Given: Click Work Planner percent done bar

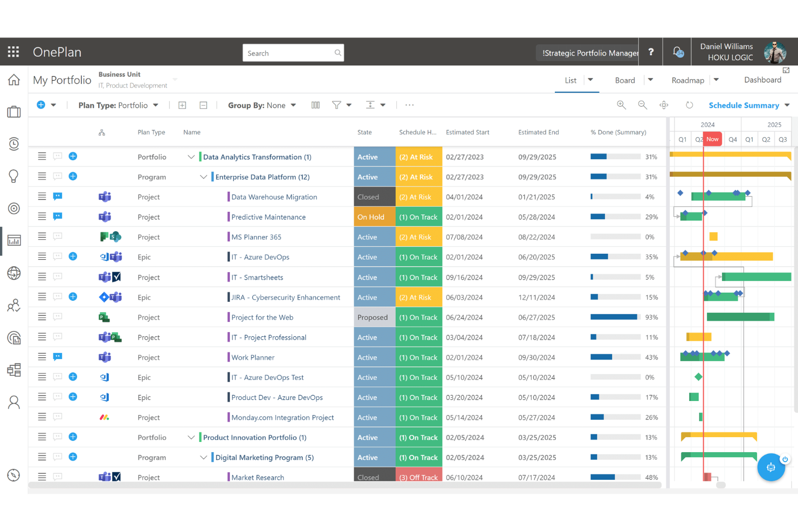Looking at the screenshot, I should [615, 357].
